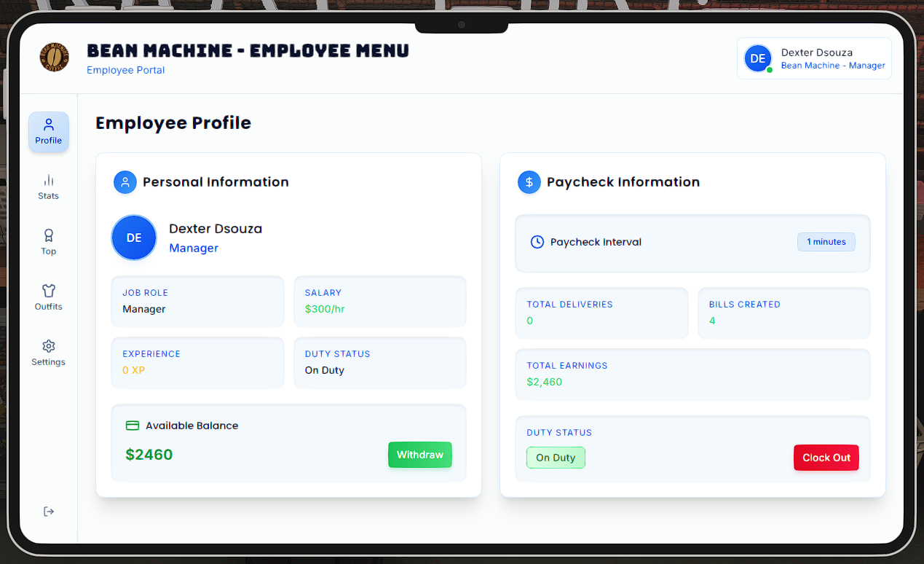The width and height of the screenshot is (924, 564).
Task: Click the Bean Machine - Employee Menu title
Action: pos(248,50)
